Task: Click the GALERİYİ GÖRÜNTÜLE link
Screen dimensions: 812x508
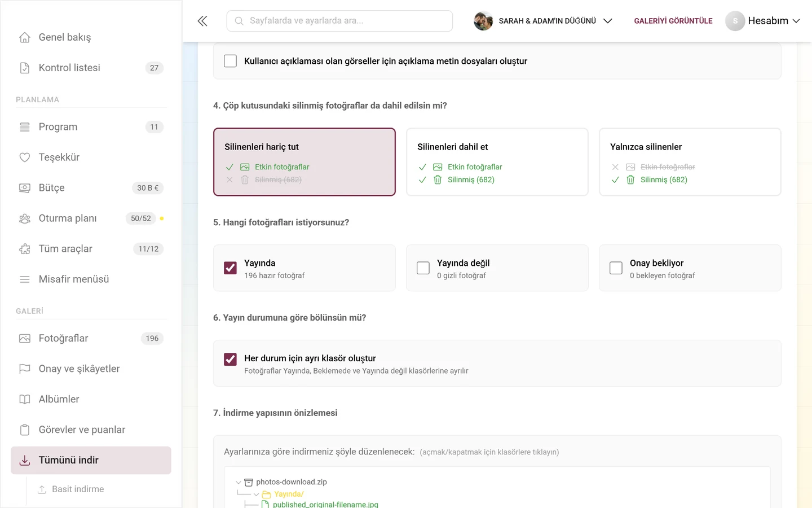Action: coord(673,21)
